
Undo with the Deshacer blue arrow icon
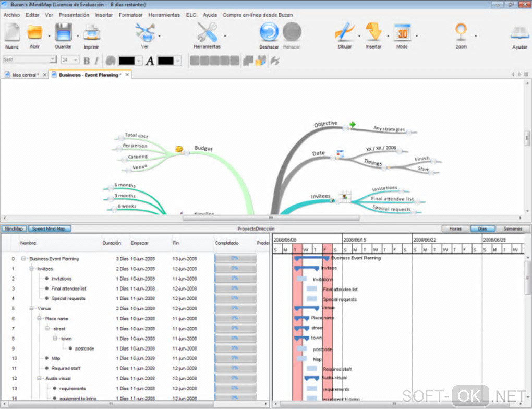tap(269, 32)
